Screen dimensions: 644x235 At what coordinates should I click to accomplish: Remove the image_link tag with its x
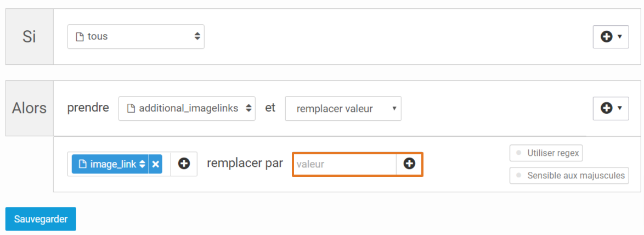156,164
